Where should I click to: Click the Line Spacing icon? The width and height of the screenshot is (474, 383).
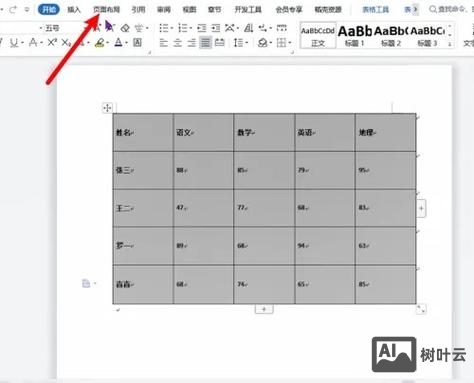point(239,43)
